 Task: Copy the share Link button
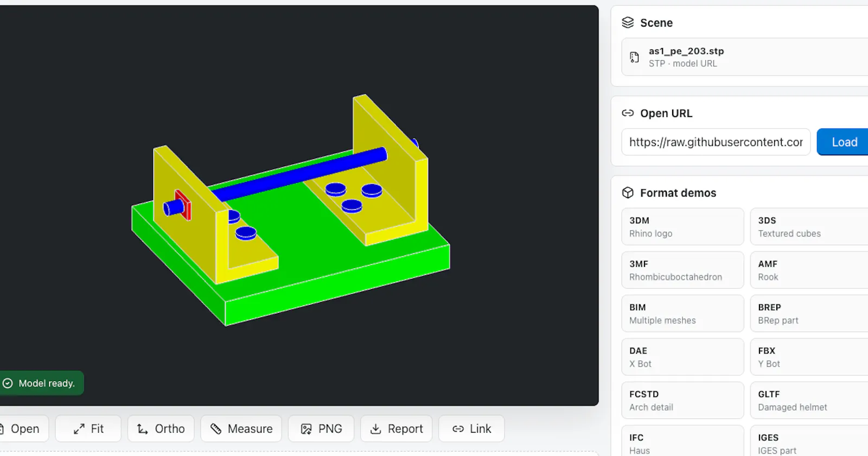(x=471, y=429)
